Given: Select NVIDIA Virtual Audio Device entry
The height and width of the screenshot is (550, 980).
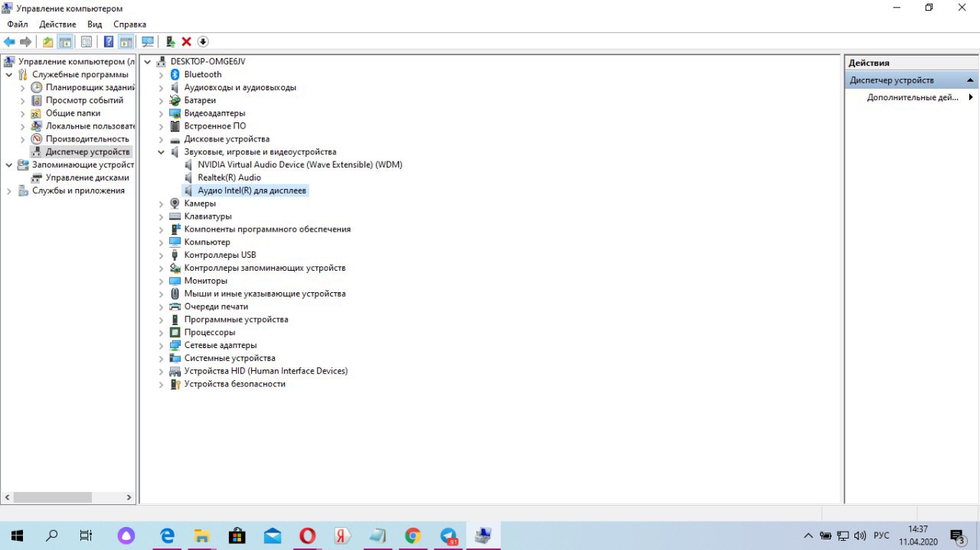Looking at the screenshot, I should point(299,164).
